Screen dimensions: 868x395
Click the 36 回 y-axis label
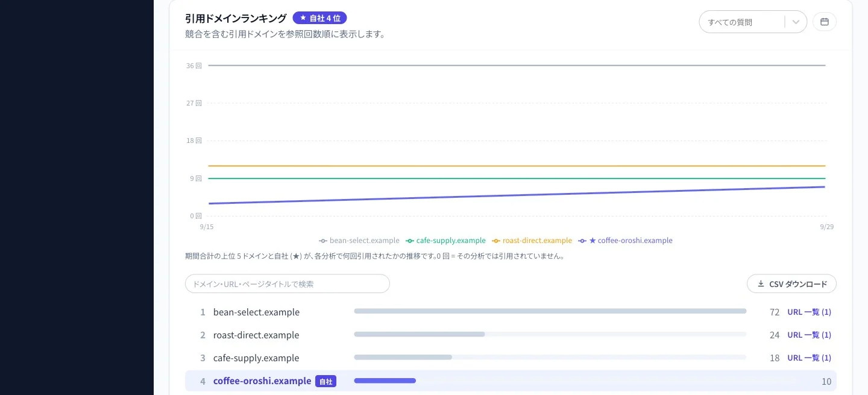(x=193, y=65)
